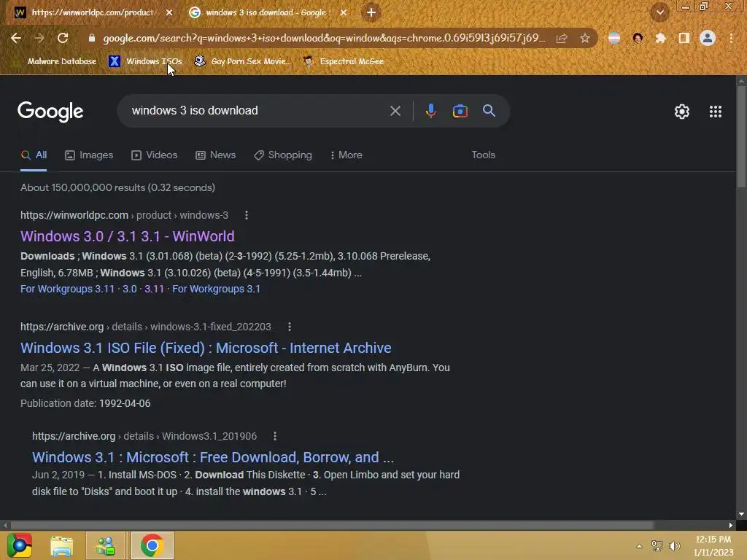Bookmark this page with the star icon

(x=585, y=38)
